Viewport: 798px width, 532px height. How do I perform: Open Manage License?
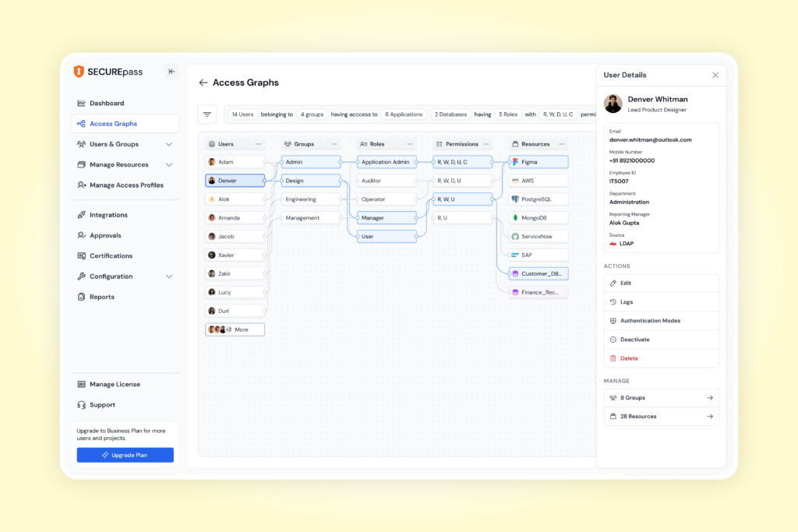point(125,385)
